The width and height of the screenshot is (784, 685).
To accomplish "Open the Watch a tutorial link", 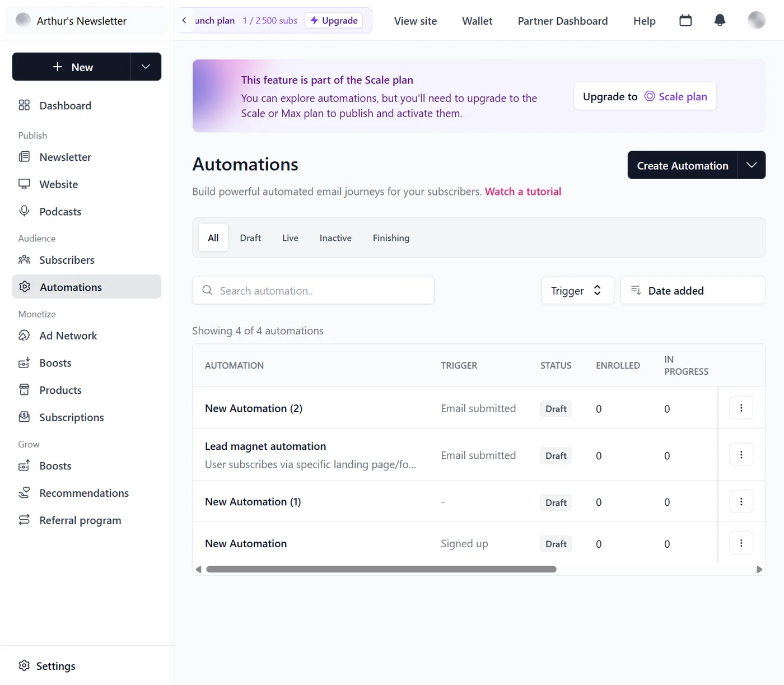I will pyautogui.click(x=523, y=192).
